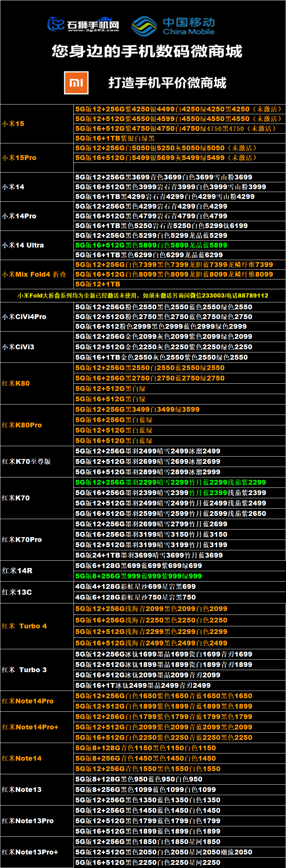Click the yellow Fold notice with WeChat 233003
Screen dimensions: 286x868
pos(143,295)
